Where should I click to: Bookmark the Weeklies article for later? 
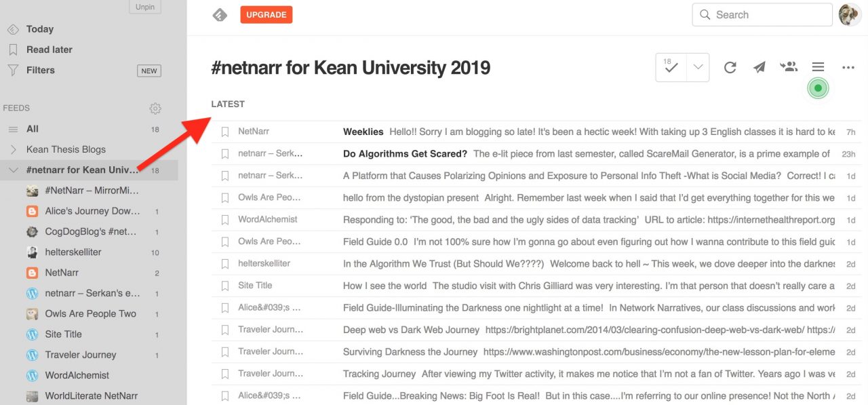[x=225, y=132]
